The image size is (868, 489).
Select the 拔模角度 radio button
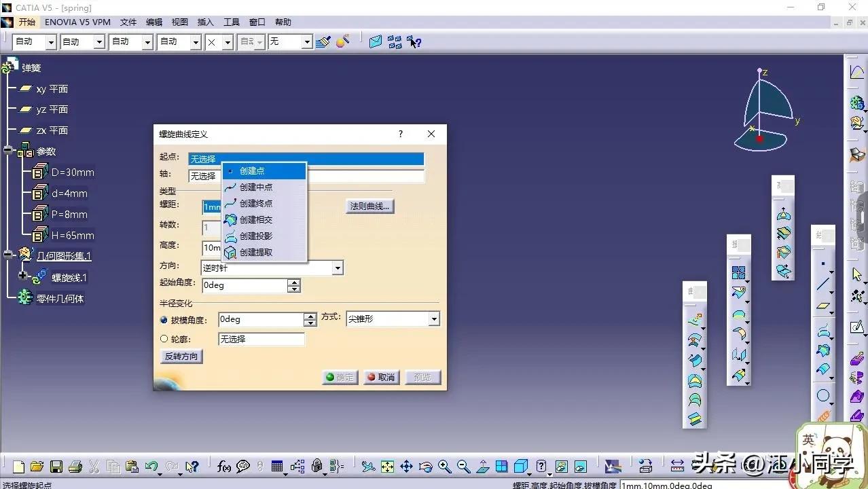(164, 319)
